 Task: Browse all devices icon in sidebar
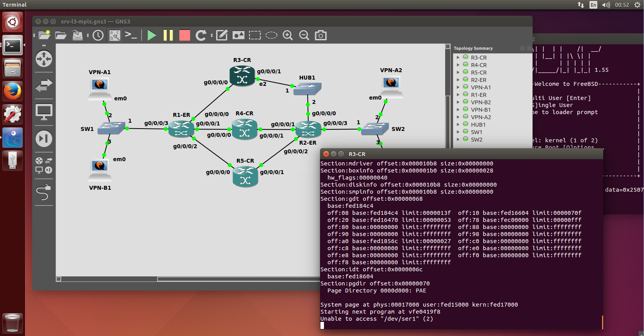44,165
